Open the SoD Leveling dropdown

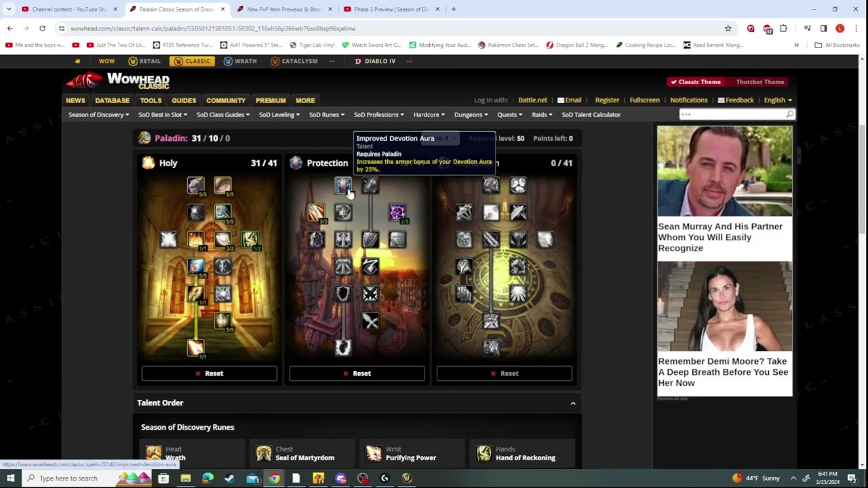279,115
